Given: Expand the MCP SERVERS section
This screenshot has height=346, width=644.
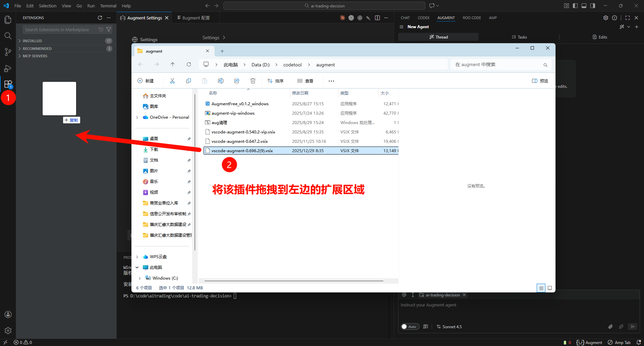Looking at the screenshot, I should (x=66, y=56).
